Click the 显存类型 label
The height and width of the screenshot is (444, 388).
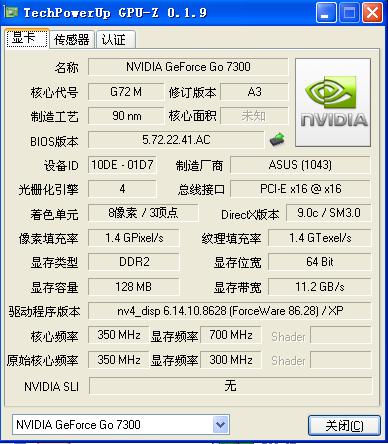pyautogui.click(x=54, y=263)
